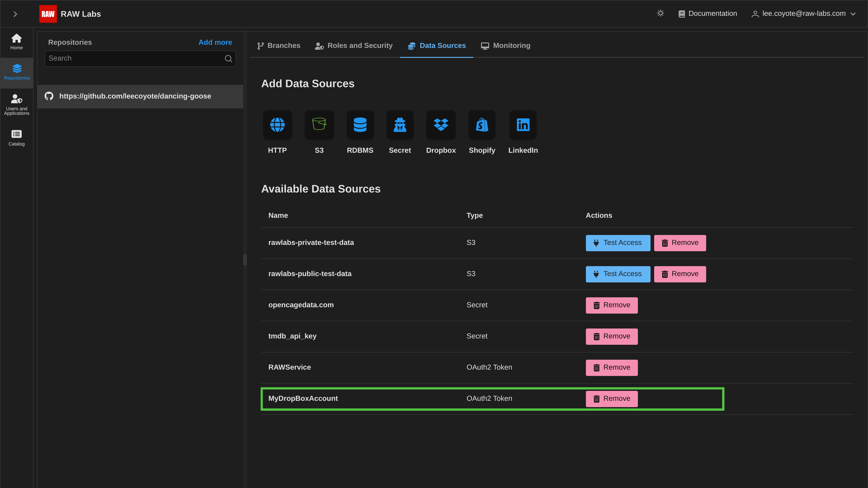Click the MyDropBoxAccount name
The image size is (868, 488).
tap(303, 398)
